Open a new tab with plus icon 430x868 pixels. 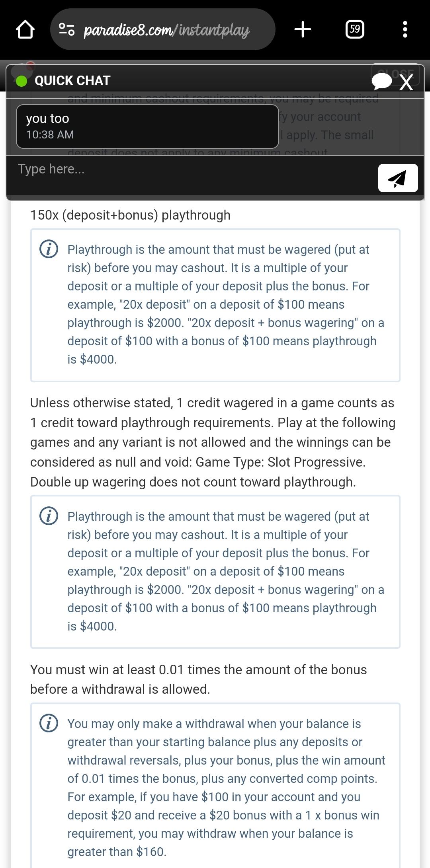pos(303,29)
